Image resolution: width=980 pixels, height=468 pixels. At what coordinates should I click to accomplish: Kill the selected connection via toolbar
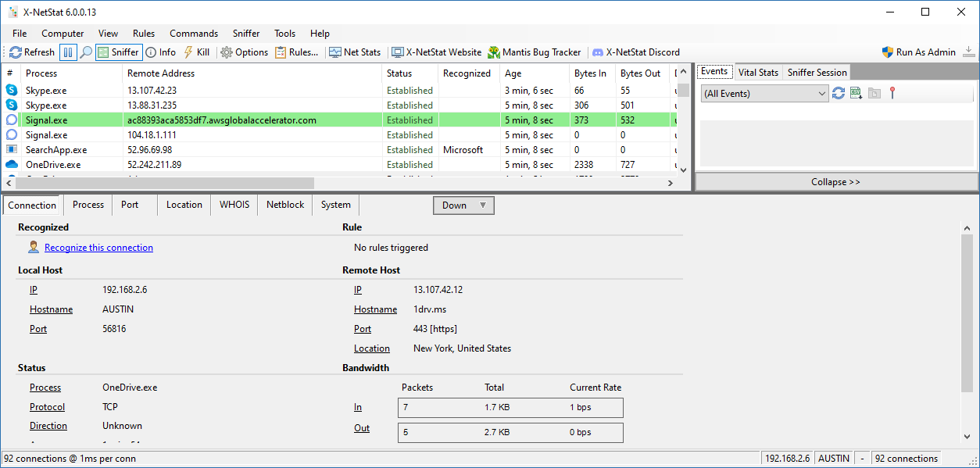(x=196, y=52)
